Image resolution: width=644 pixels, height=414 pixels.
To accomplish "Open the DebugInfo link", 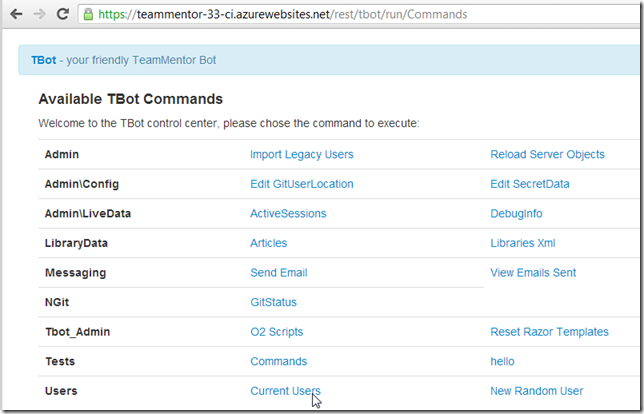I will (516, 214).
